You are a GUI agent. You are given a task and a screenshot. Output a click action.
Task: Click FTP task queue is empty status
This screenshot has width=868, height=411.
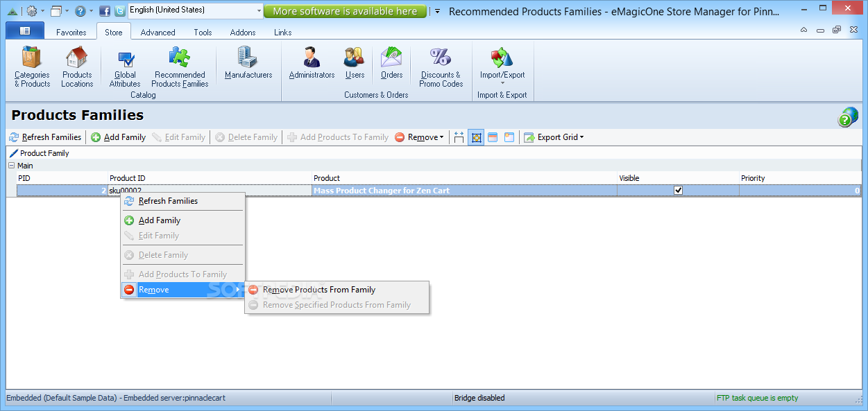pyautogui.click(x=758, y=398)
